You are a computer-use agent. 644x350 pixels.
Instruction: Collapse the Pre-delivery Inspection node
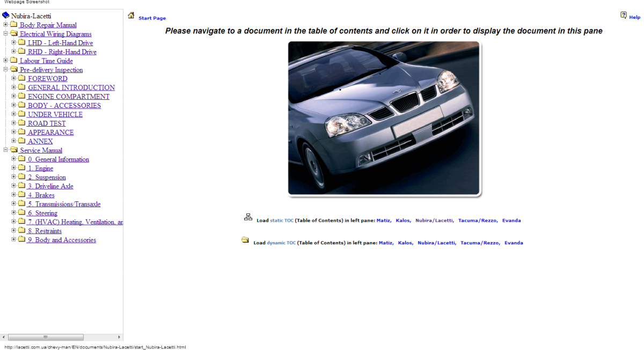pos(5,70)
